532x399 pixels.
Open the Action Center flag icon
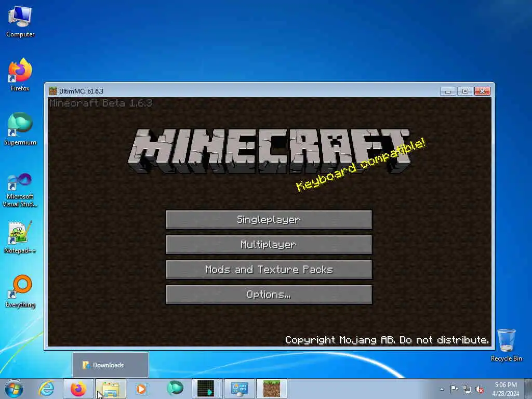[454, 389]
